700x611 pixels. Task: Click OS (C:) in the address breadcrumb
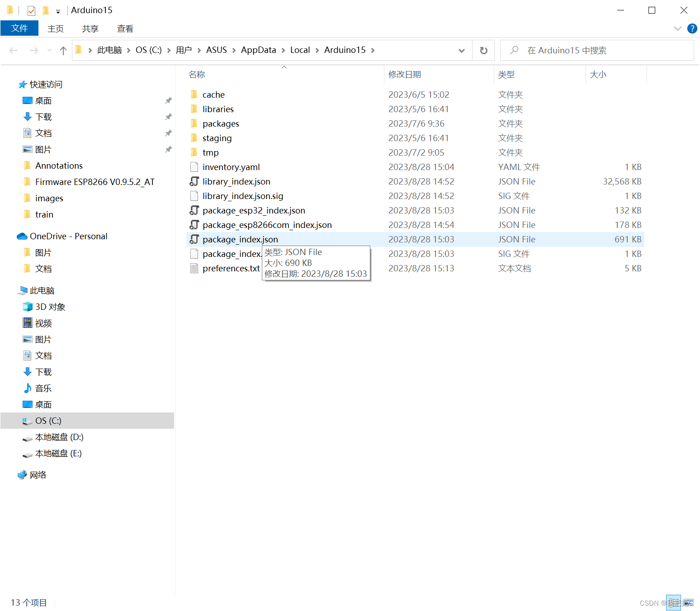tap(149, 50)
